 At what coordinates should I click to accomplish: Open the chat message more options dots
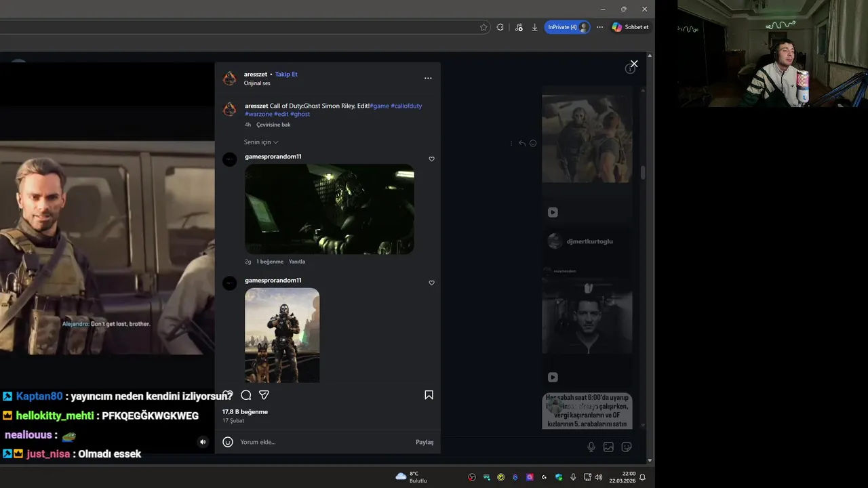(511, 143)
